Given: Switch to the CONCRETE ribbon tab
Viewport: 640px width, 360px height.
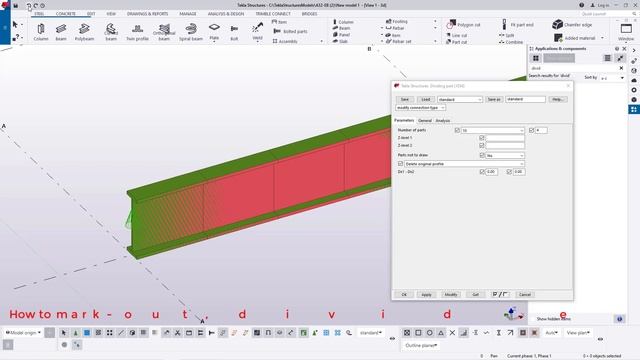Looking at the screenshot, I should [x=66, y=14].
